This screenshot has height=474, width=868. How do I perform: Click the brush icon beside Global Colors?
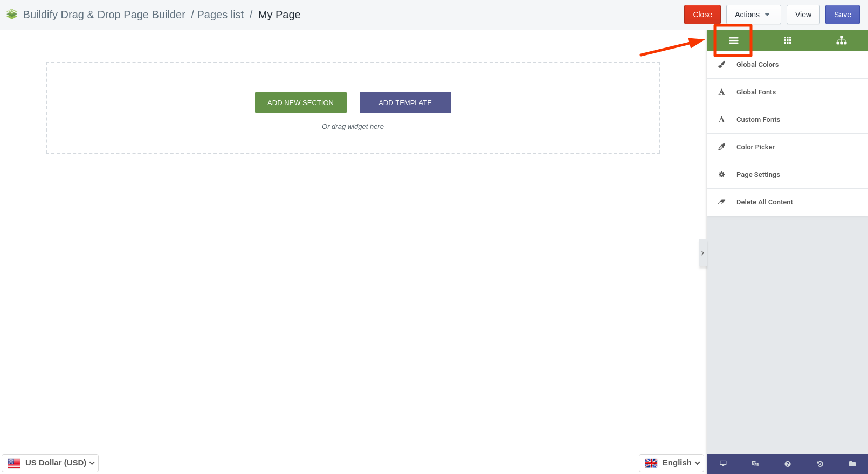point(721,65)
